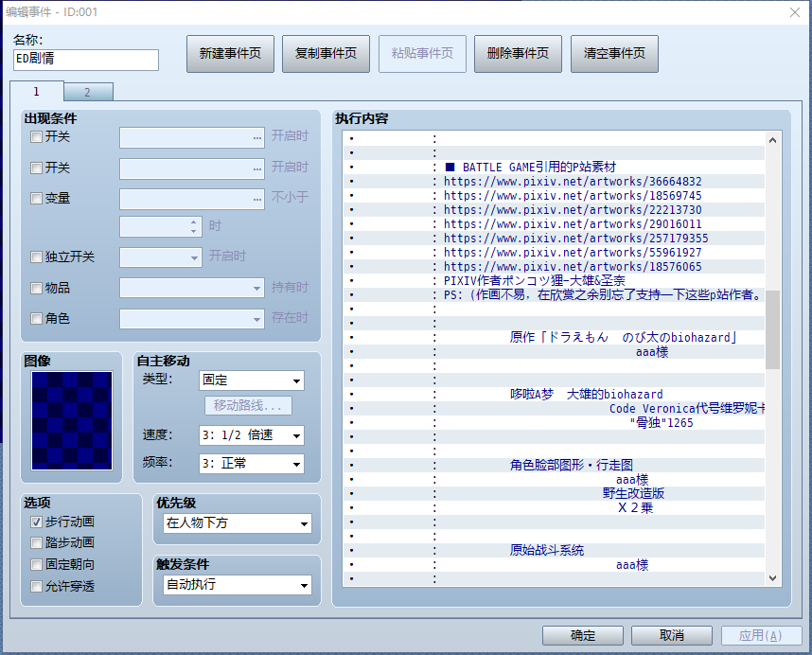Enable the 独立开关 condition checkbox
The image size is (812, 655).
[x=36, y=257]
